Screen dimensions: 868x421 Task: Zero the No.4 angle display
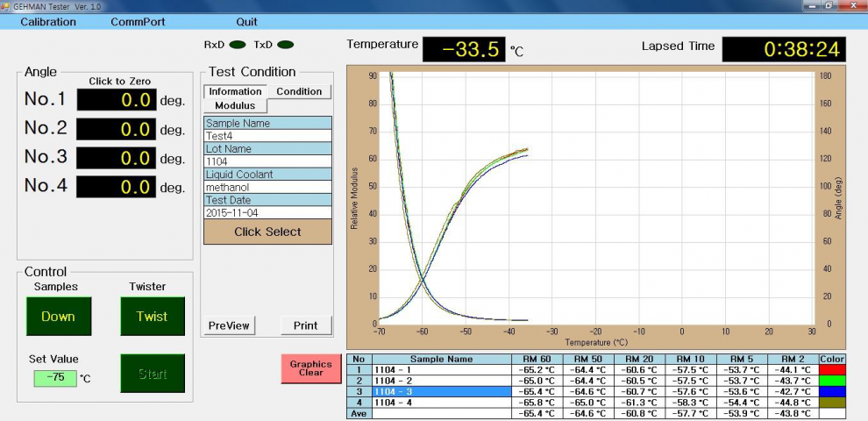(x=117, y=187)
